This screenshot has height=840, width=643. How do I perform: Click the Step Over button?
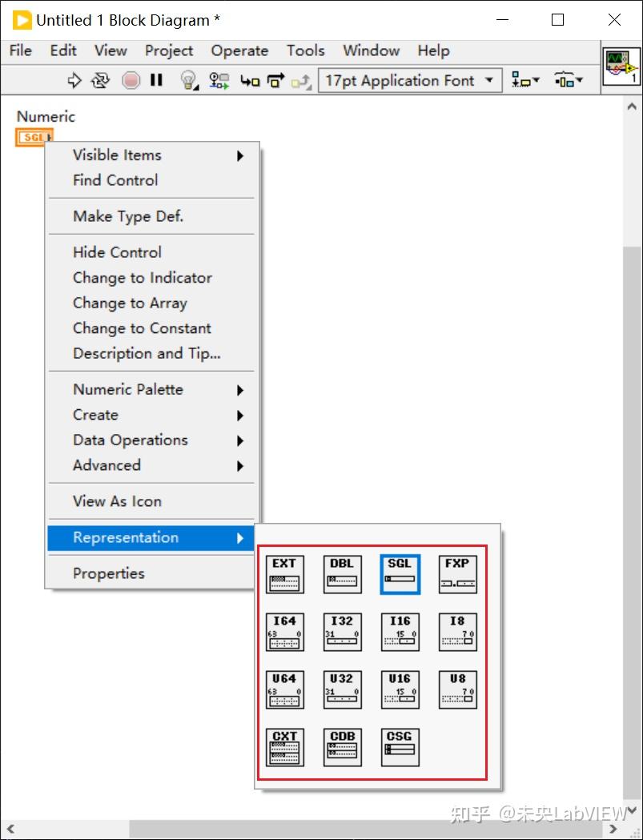coord(276,81)
